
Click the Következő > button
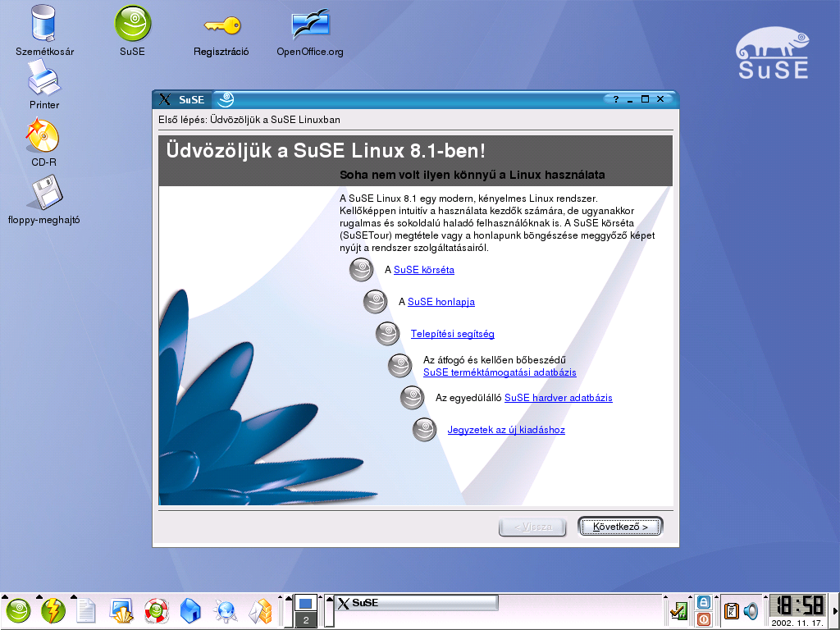(620, 527)
